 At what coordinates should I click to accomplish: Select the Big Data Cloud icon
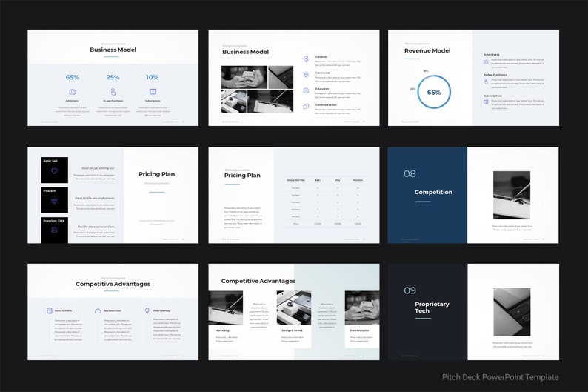[98, 310]
